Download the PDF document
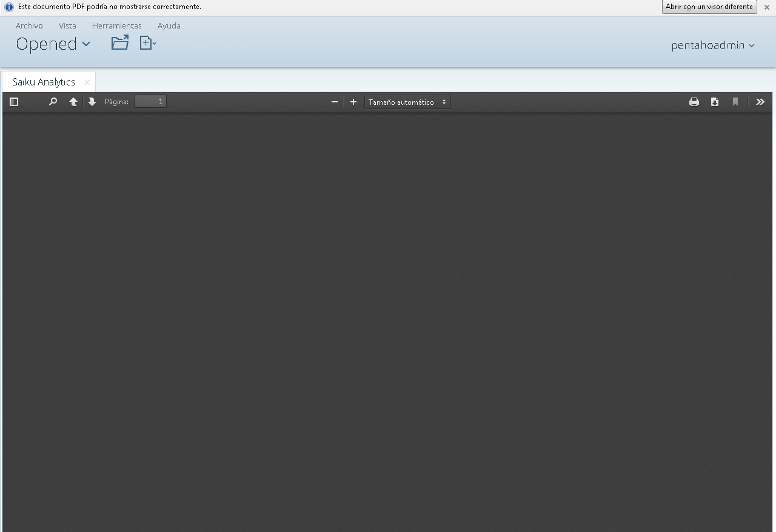 pyautogui.click(x=715, y=102)
